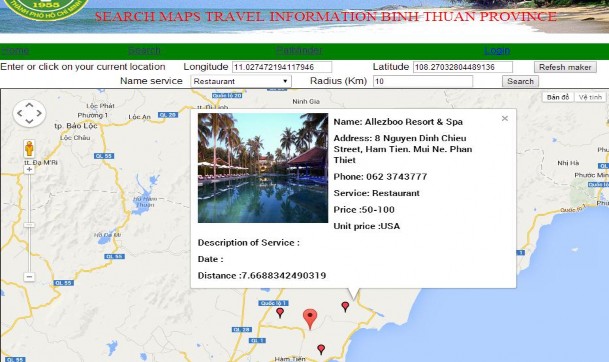
Task: Pan the map right with arrow control
Action: click(39, 113)
